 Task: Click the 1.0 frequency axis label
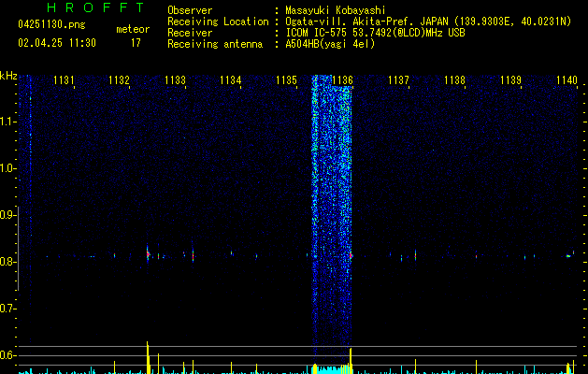(x=7, y=168)
